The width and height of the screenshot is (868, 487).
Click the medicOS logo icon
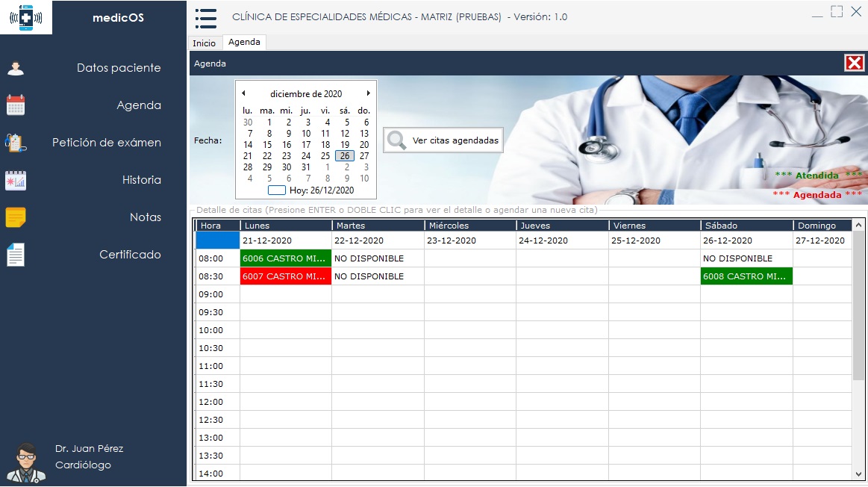click(26, 17)
